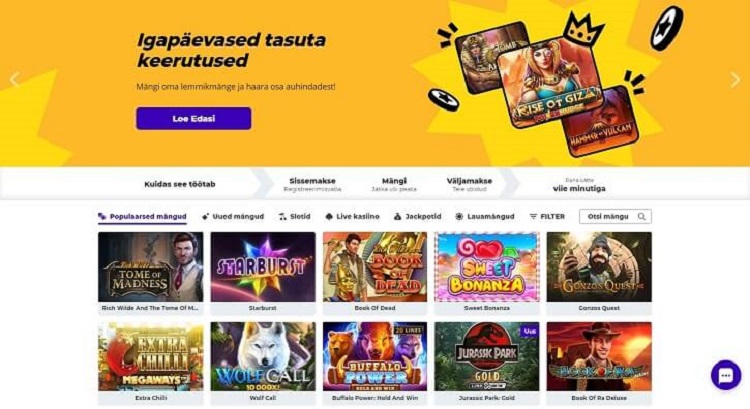Click the Live kasiino category icon
The width and height of the screenshot is (750, 409).
pyautogui.click(x=329, y=216)
